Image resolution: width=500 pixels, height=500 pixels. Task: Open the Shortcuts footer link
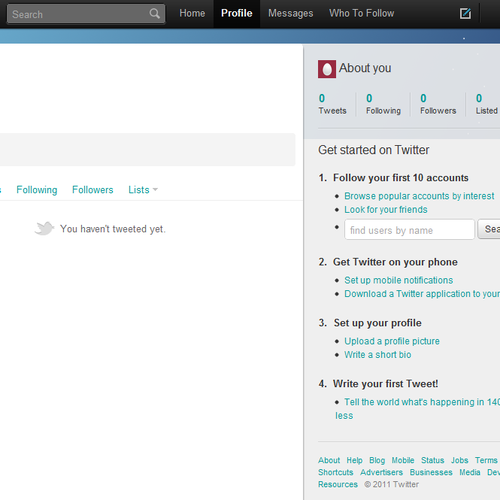pyautogui.click(x=336, y=472)
